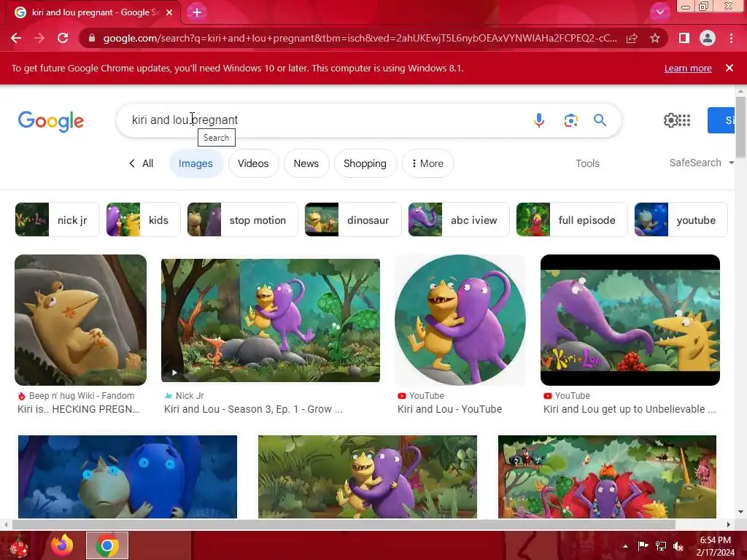Open the red flower purple character image
The image size is (747, 560).
607,477
